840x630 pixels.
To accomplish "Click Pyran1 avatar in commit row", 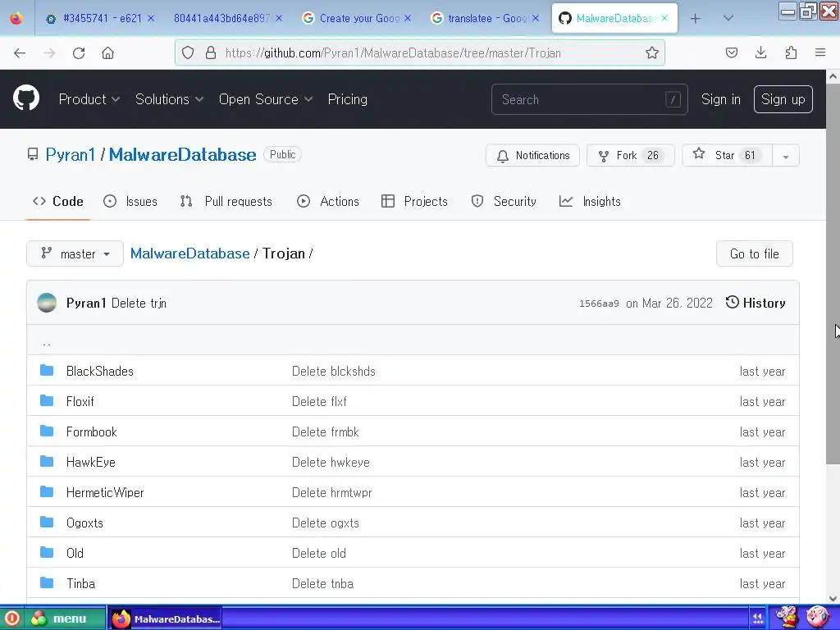I will click(47, 303).
